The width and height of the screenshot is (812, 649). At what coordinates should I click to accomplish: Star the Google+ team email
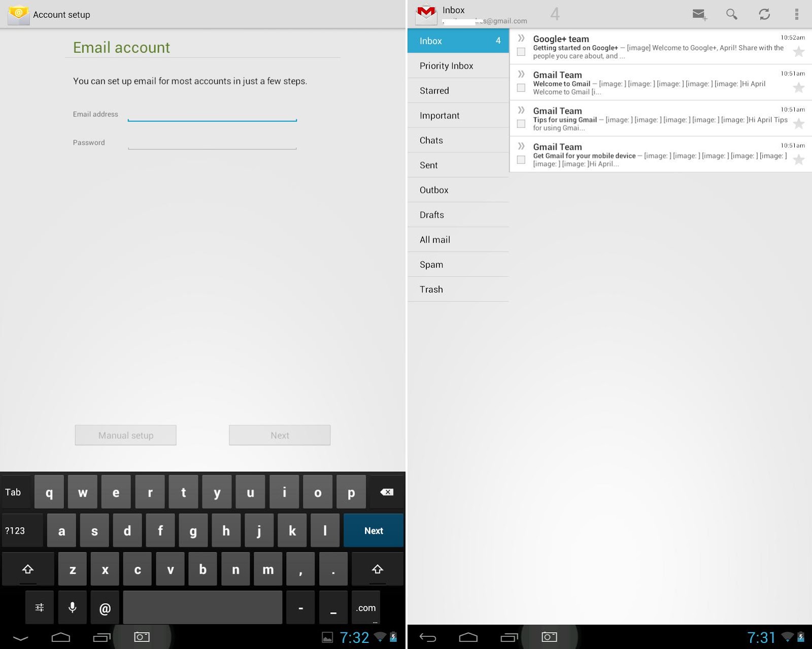point(799,52)
